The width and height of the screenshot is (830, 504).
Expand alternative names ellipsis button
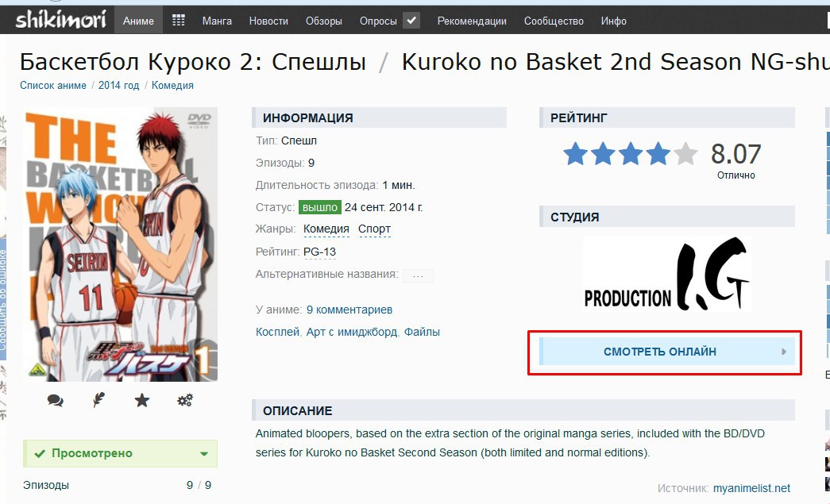pos(418,275)
